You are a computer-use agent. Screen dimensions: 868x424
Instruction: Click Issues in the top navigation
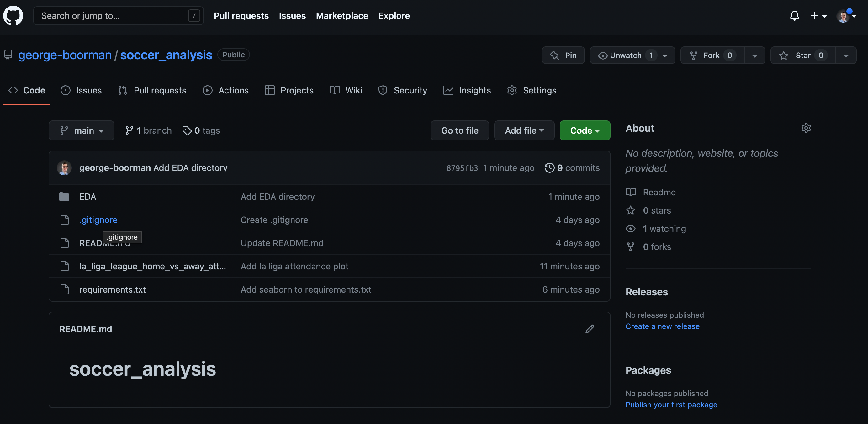click(x=292, y=15)
